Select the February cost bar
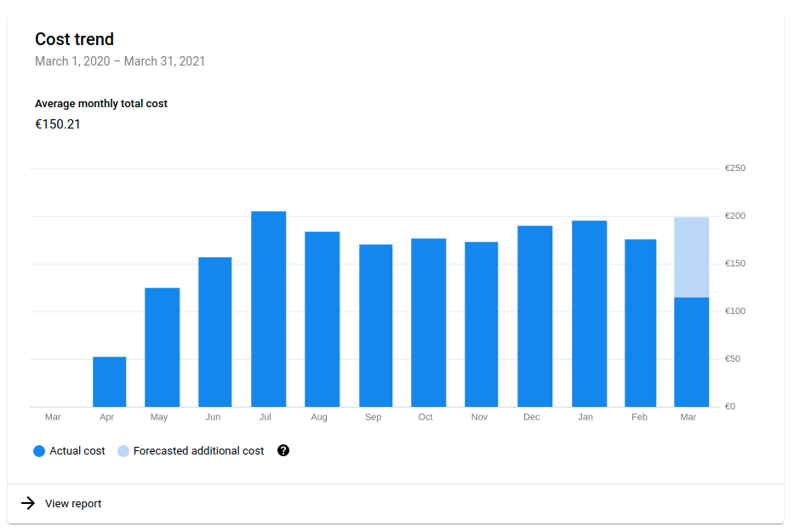 (640, 323)
